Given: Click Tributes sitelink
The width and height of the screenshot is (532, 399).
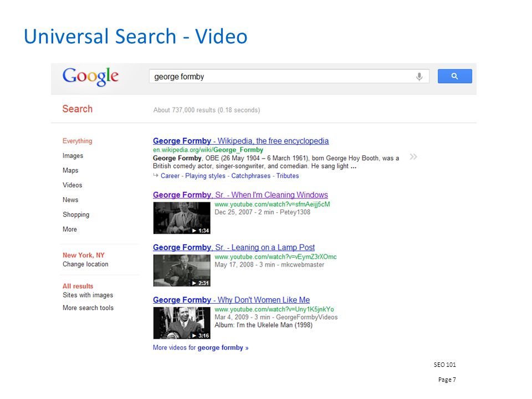Looking at the screenshot, I should pyautogui.click(x=288, y=176).
